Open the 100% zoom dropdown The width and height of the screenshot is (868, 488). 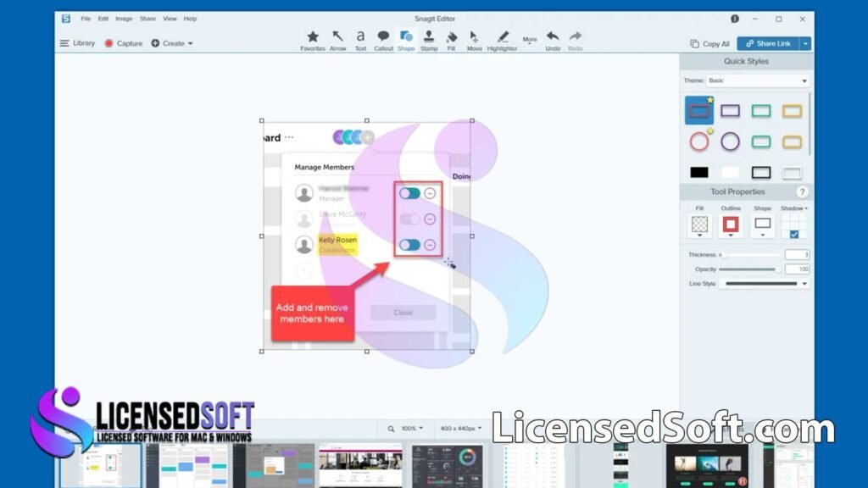pyautogui.click(x=412, y=429)
